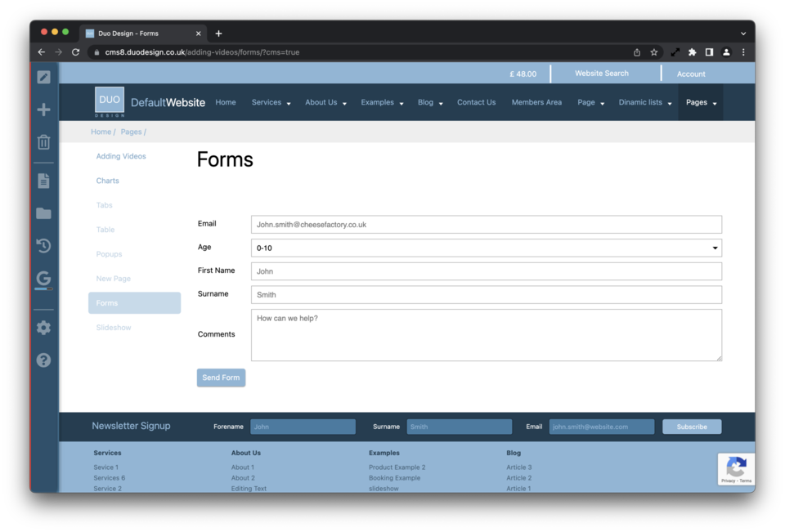The image size is (785, 532).
Task: Click the Subscribe newsletter button
Action: [x=692, y=427]
